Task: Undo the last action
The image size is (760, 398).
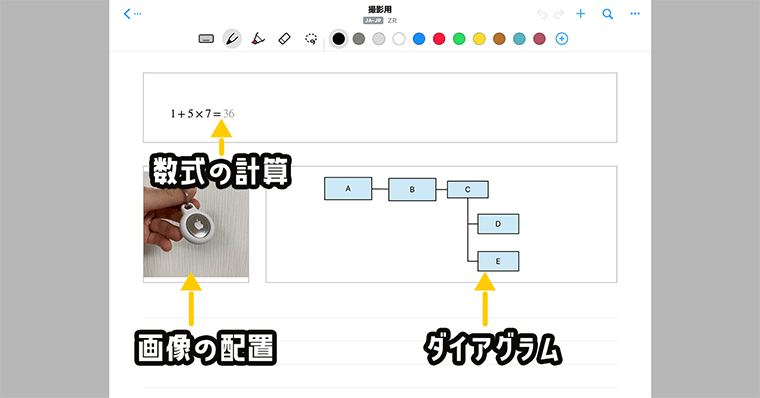Action: tap(542, 14)
